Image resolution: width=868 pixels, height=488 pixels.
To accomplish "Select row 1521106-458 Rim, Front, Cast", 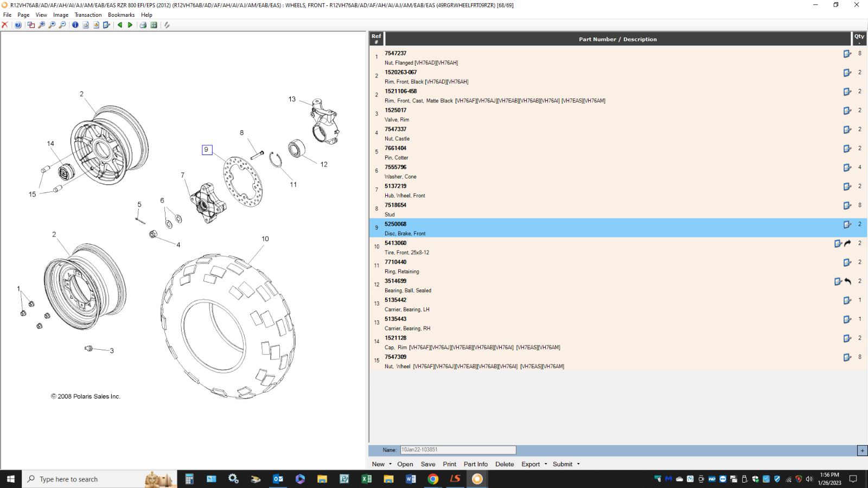I will (618, 95).
